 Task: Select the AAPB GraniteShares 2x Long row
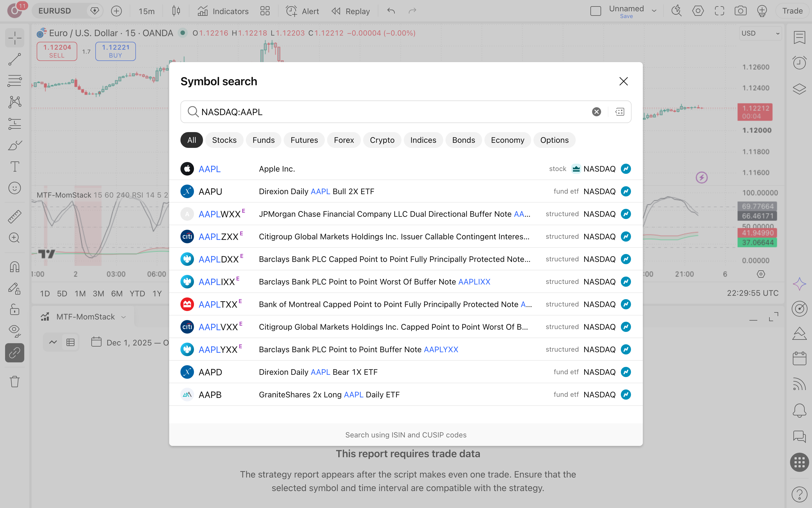(406, 395)
